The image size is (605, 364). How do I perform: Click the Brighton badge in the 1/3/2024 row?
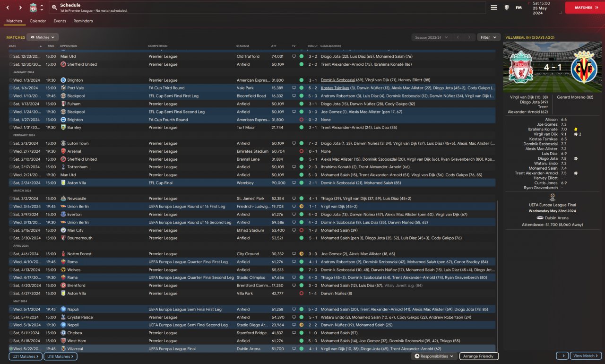click(63, 80)
